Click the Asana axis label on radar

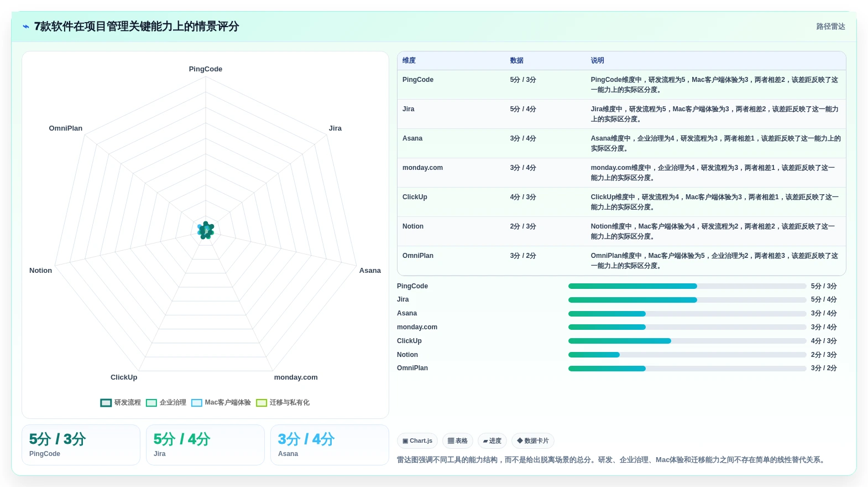370,271
